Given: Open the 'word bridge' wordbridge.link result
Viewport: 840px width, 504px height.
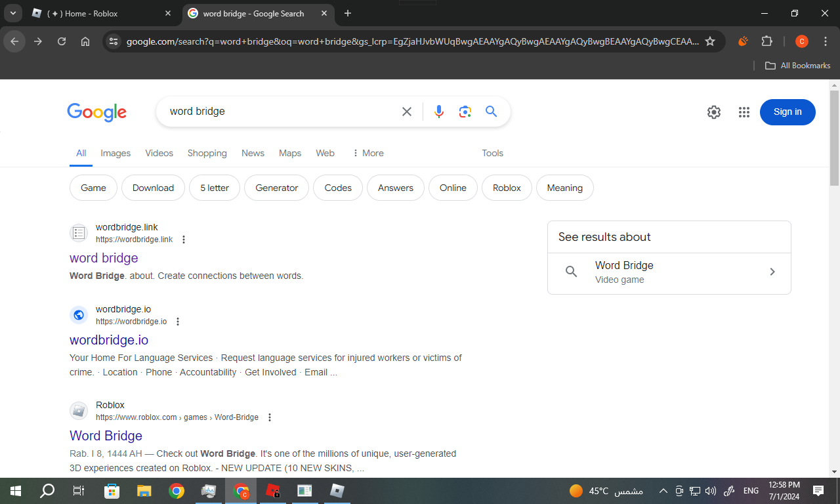Looking at the screenshot, I should click(104, 258).
